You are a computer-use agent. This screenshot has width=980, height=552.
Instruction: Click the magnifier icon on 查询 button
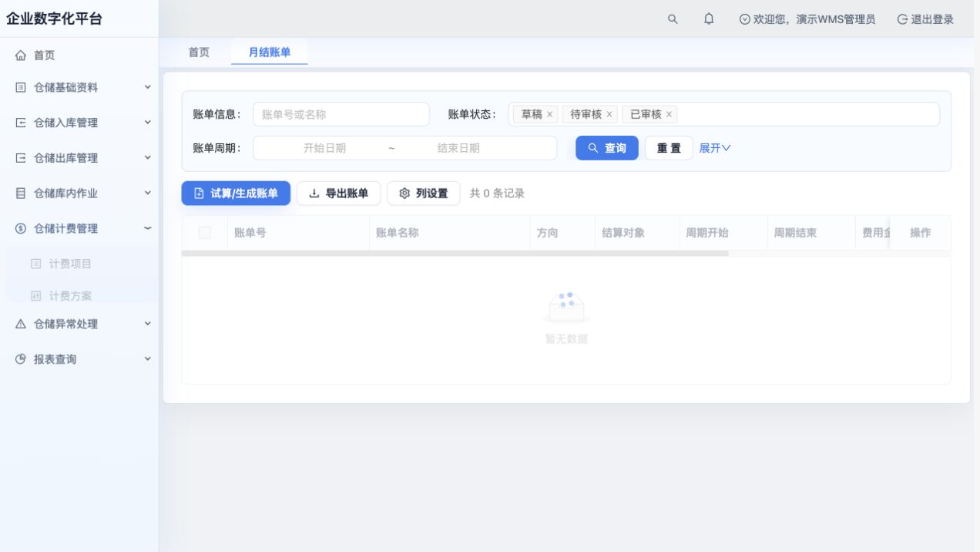pos(593,148)
